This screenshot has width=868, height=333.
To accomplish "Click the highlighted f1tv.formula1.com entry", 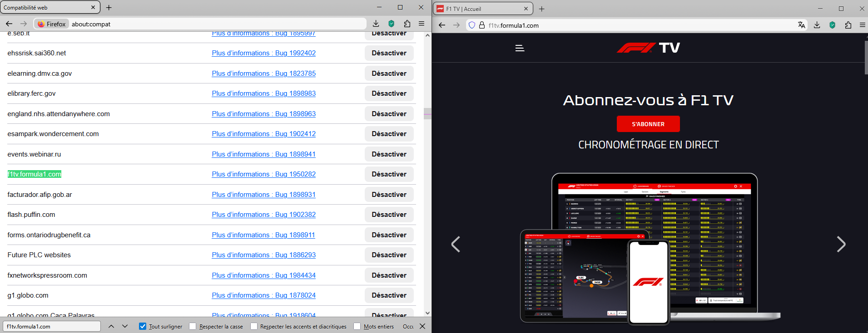I will pos(35,174).
